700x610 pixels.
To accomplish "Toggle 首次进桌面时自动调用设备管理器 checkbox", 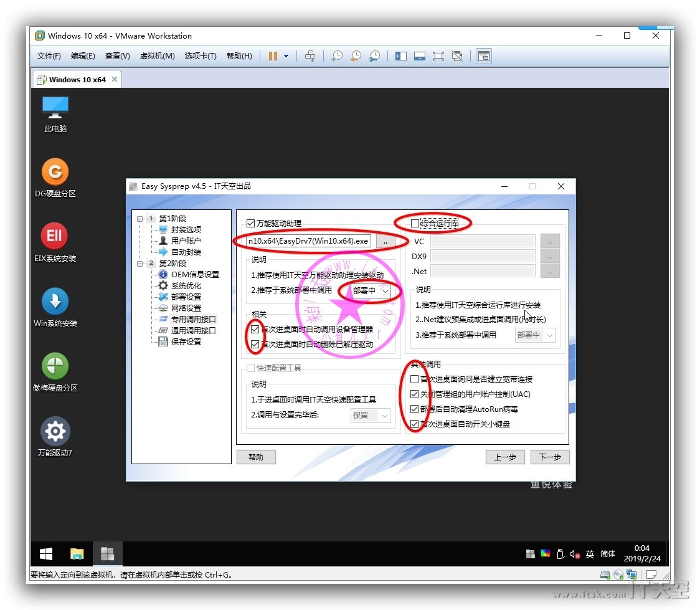I will tap(255, 329).
